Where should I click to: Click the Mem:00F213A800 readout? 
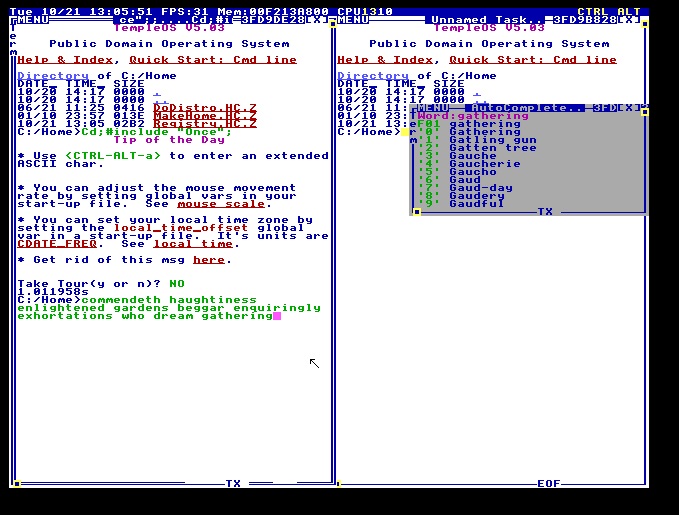click(x=273, y=12)
